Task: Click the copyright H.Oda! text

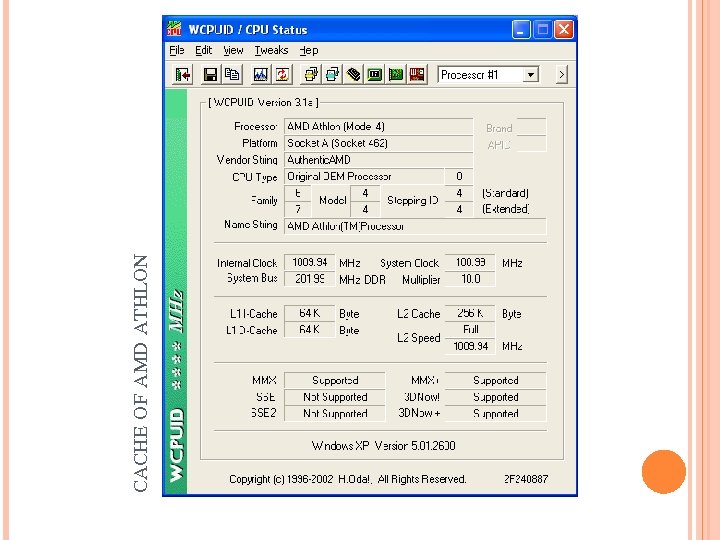Action: 348,479
